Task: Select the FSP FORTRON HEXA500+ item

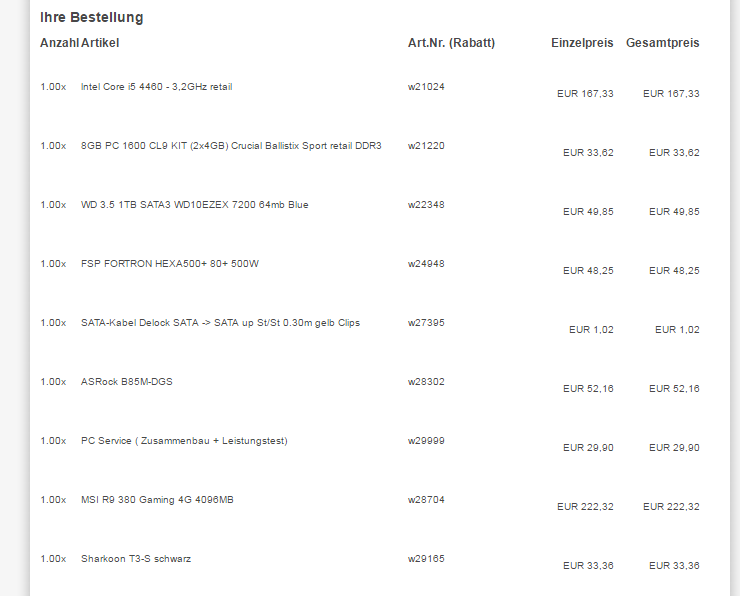Action: 170,264
